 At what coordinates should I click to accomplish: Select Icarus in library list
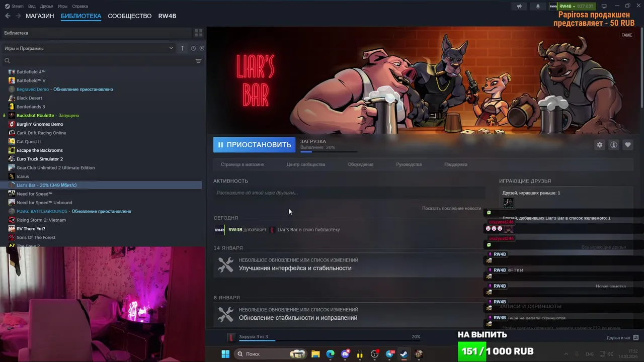click(x=23, y=176)
